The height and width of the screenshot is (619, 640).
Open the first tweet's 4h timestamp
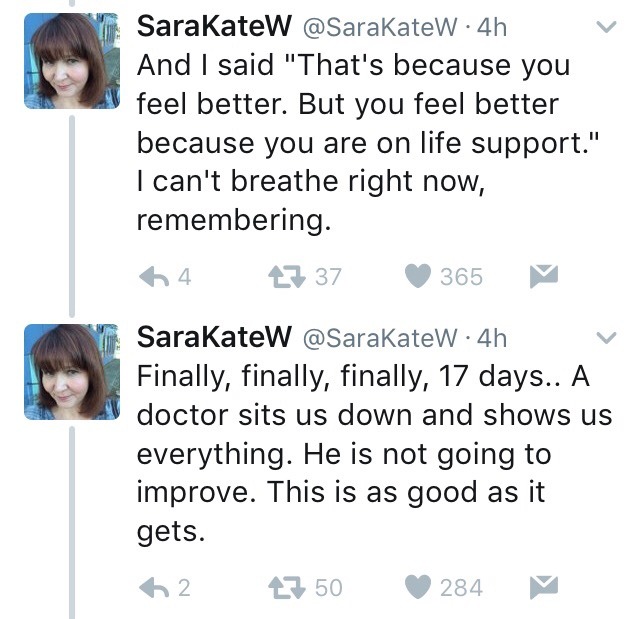pyautogui.click(x=492, y=28)
